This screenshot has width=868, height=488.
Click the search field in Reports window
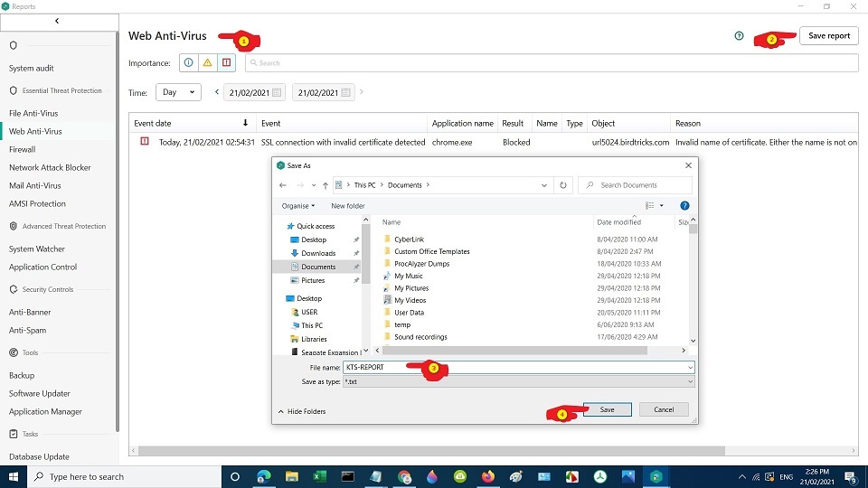click(x=552, y=62)
